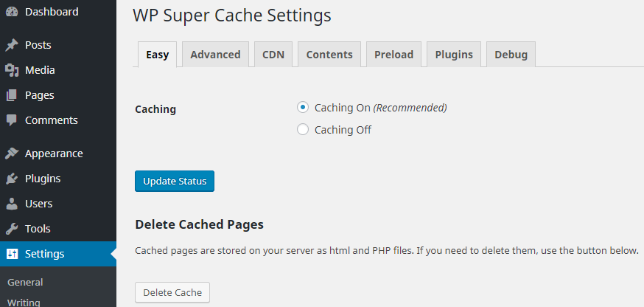Click the Settings sliders icon
The width and height of the screenshot is (644, 307).
tap(12, 254)
